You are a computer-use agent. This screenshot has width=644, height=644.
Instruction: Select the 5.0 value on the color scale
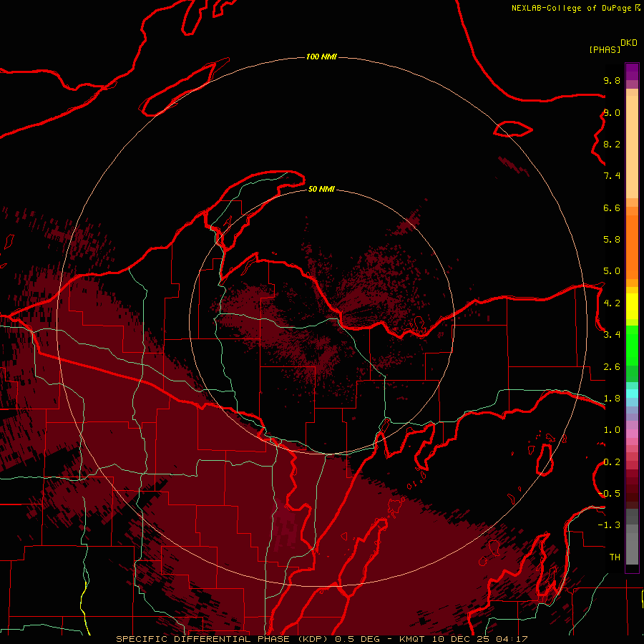[x=612, y=271]
